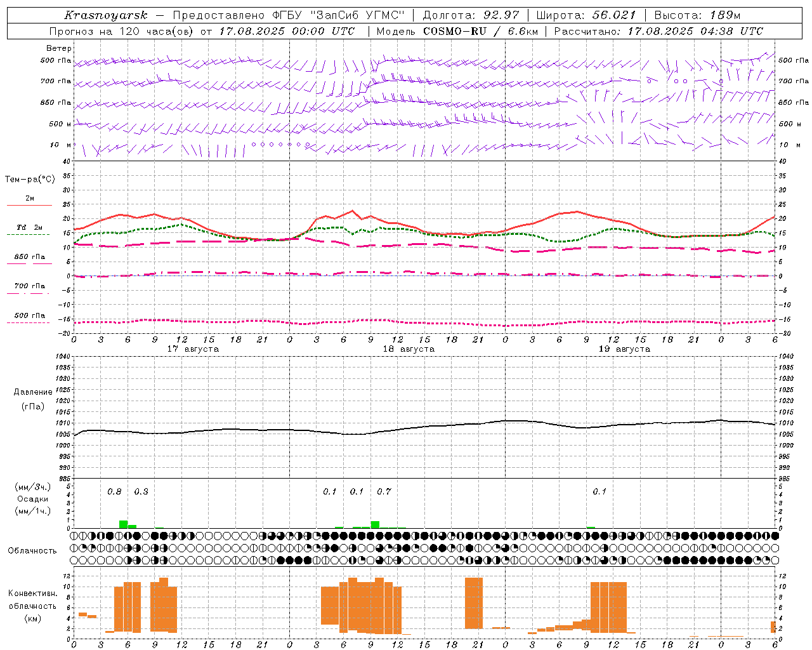Select the 'Высота: 189м' elevation text
The height and width of the screenshot is (650, 812).
coord(697,15)
